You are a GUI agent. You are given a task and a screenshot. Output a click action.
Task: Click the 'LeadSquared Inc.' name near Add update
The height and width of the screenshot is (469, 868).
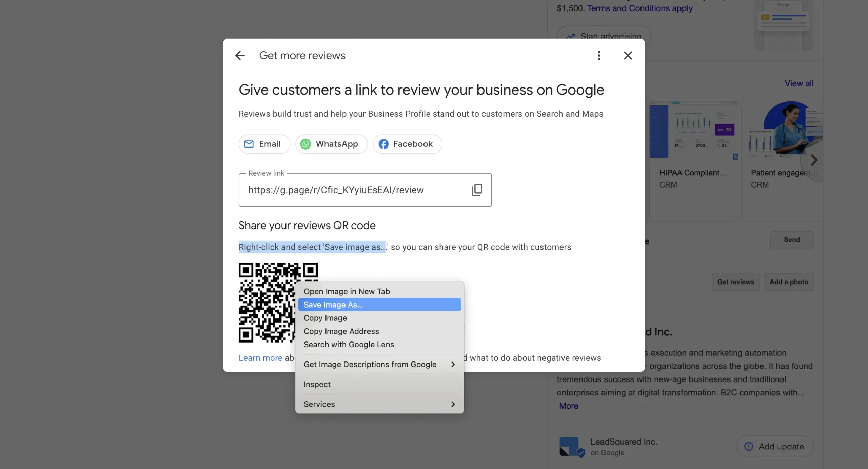624,442
